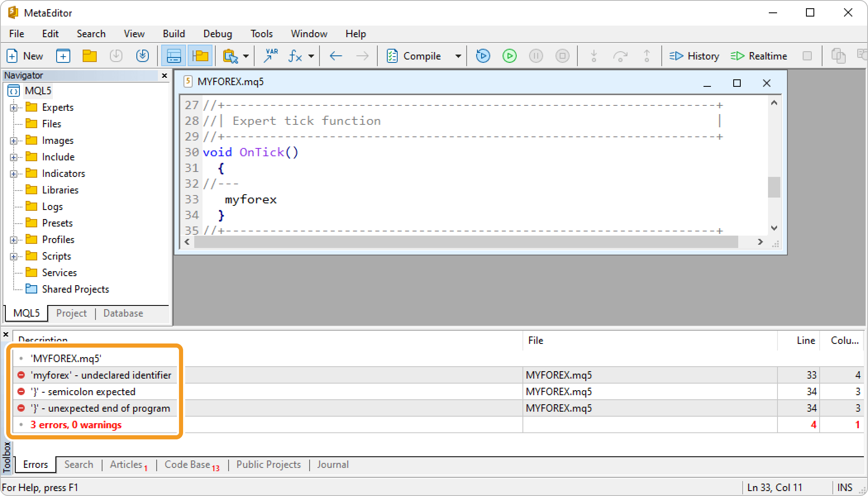
Task: Click the green start debugging icon
Action: [509, 56]
